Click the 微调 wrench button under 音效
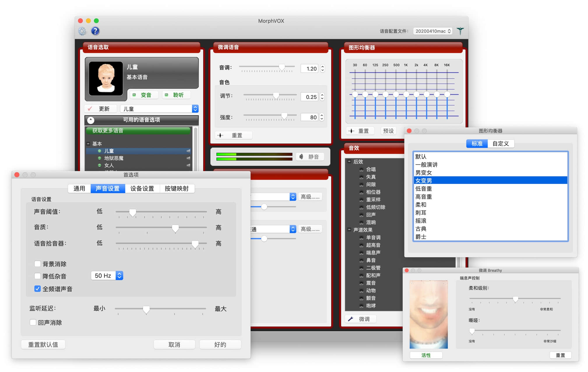Viewport: 588px width, 372px height. click(x=360, y=319)
